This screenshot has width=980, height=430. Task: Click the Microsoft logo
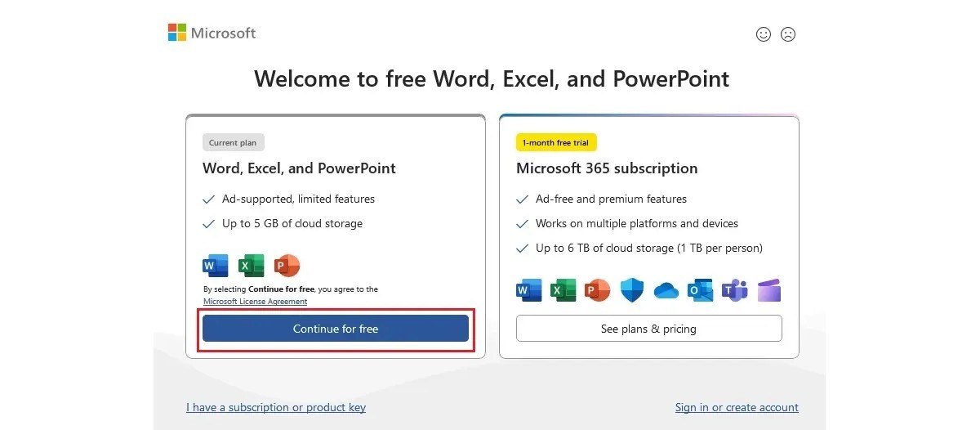coord(212,33)
